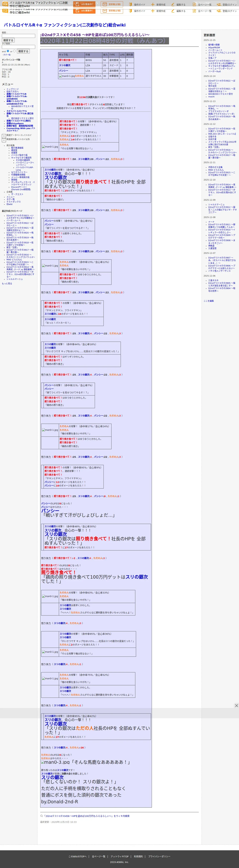Open 変幻自在リクエスト受付 link
The image size is (239, 868).
22,118
